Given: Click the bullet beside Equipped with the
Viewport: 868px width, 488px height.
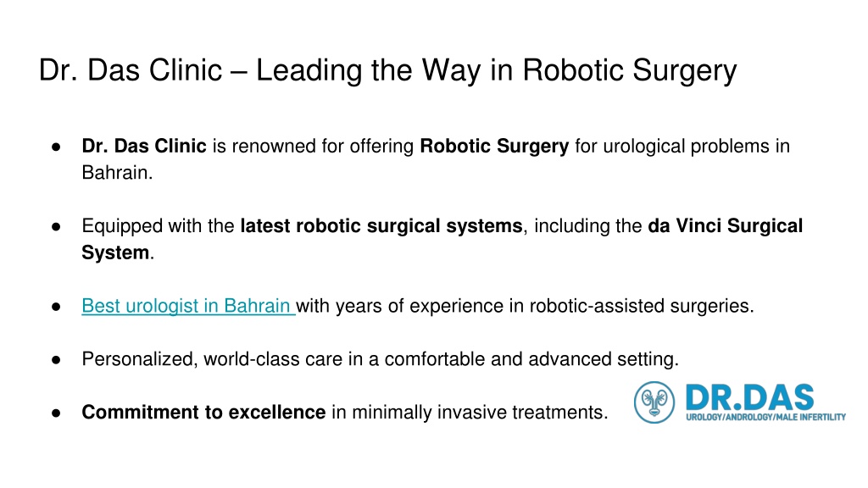Looking at the screenshot, I should click(x=56, y=227).
